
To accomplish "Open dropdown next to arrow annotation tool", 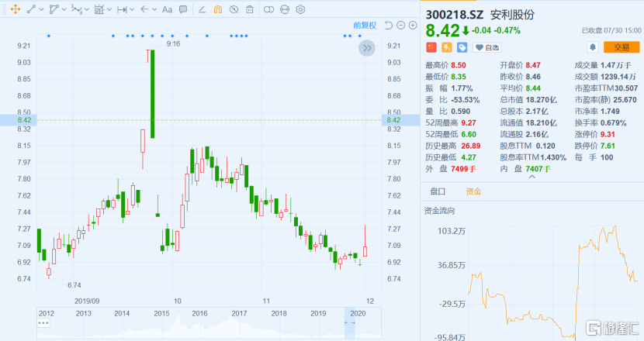I will 154,9.
